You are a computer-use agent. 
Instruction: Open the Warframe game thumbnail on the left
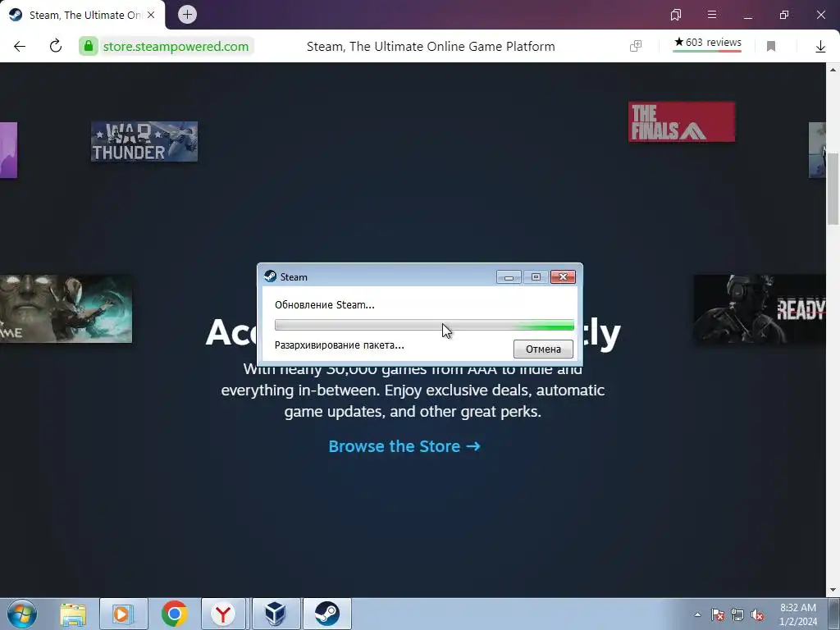(66, 308)
